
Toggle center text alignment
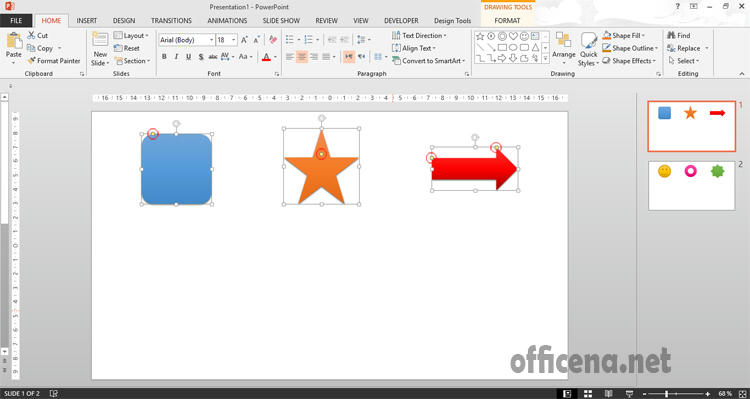(302, 57)
